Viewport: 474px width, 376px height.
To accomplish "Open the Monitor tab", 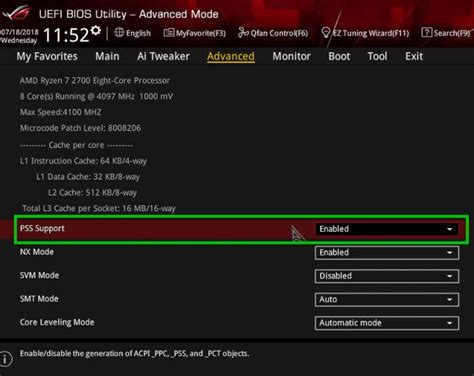I will coord(292,56).
